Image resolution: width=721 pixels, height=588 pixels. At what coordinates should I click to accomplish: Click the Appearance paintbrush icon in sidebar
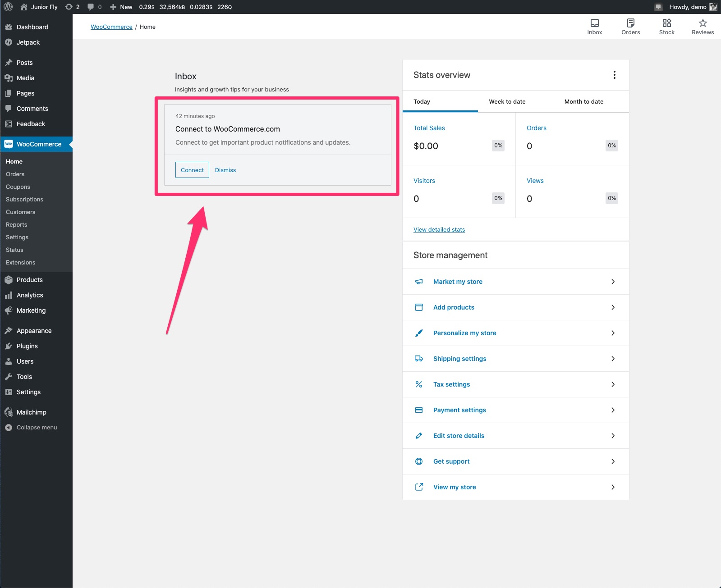(9, 331)
